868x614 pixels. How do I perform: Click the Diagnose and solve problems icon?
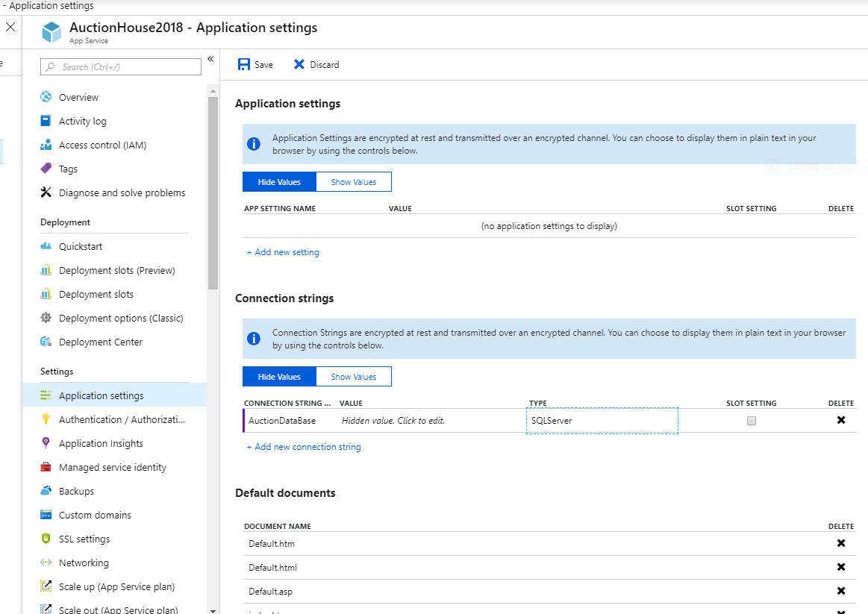click(x=46, y=192)
